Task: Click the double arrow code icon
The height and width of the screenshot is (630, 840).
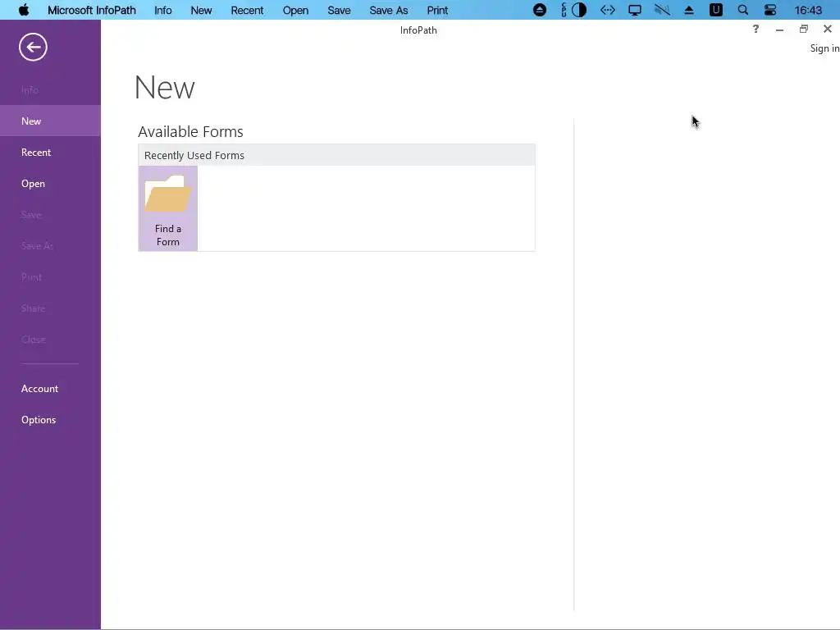Action: coord(608,10)
